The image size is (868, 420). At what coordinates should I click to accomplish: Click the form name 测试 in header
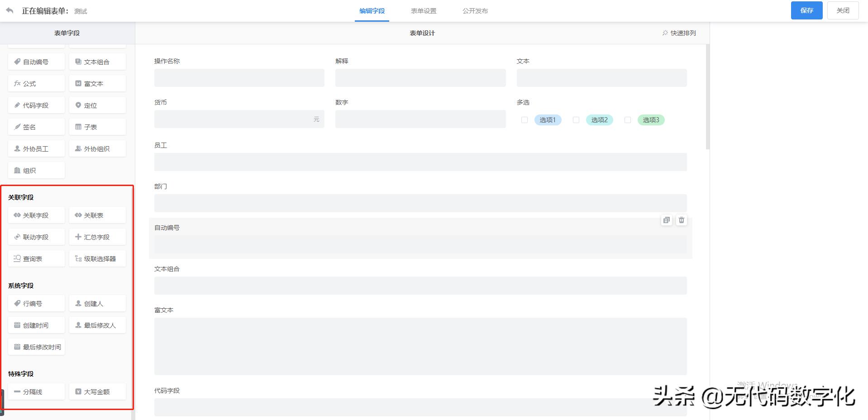click(81, 11)
